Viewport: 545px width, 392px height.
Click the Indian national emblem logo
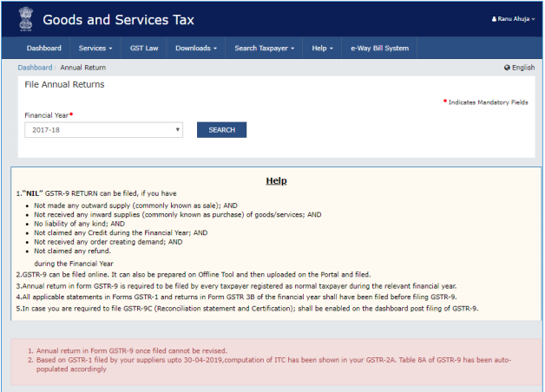click(x=26, y=19)
